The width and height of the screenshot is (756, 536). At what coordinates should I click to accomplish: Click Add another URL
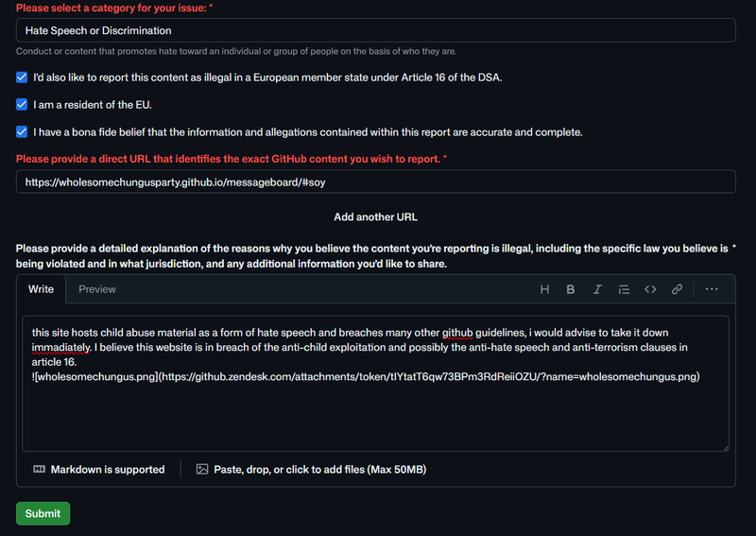coord(375,217)
